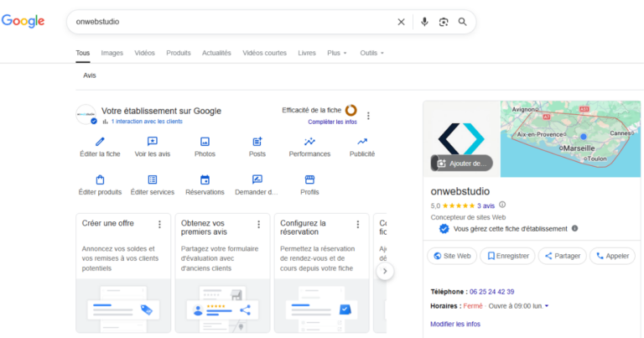Screen dimensions: 644x338
Task: Open the Produits tab
Action: point(179,53)
